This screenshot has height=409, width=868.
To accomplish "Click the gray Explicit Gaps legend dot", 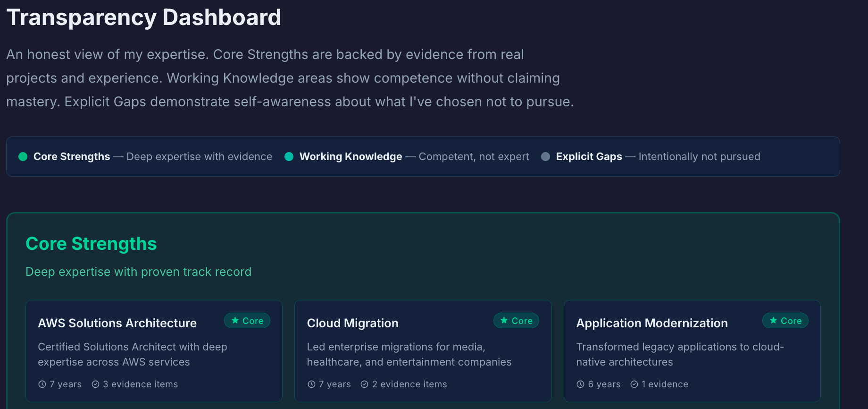I will click(545, 157).
